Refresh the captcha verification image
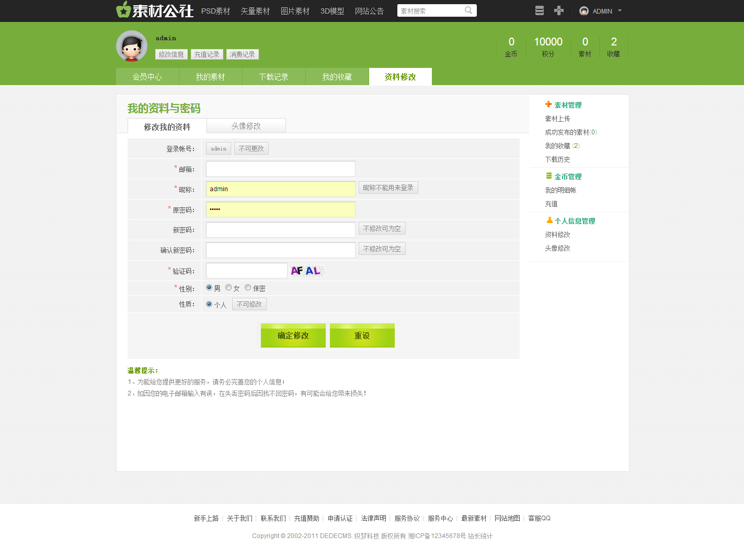The height and width of the screenshot is (560, 744). (307, 271)
